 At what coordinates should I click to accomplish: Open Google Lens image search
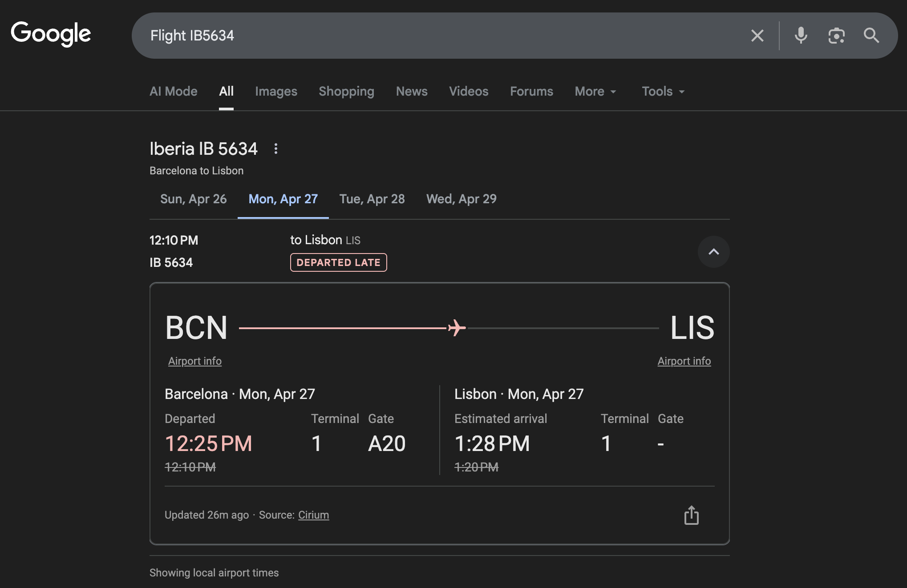click(836, 36)
